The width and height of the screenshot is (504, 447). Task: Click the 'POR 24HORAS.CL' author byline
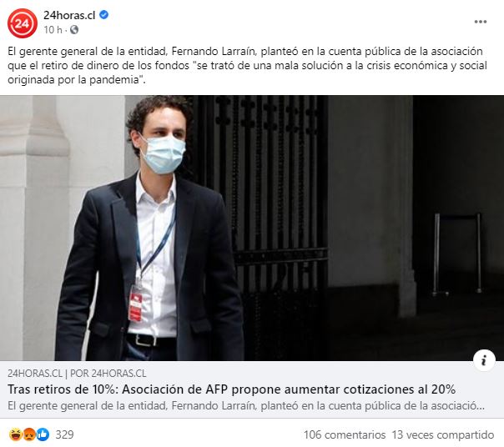click(x=108, y=373)
